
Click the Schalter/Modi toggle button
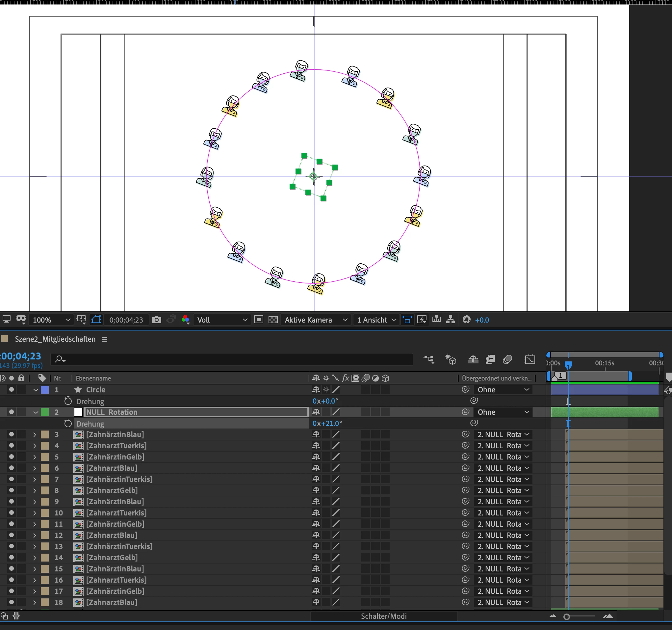coord(383,616)
